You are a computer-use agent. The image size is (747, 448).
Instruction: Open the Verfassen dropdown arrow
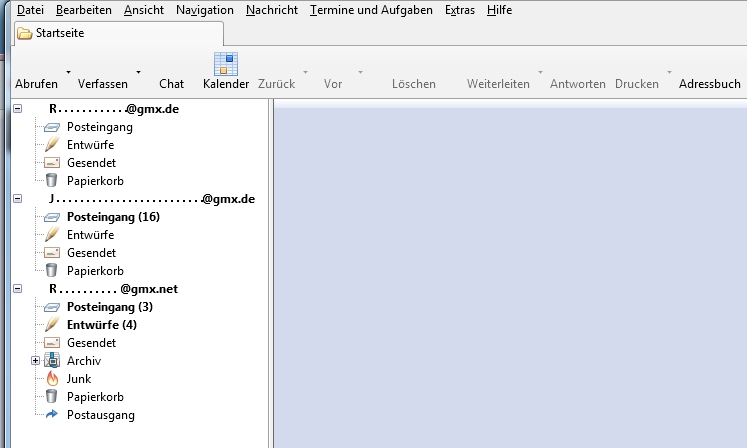(x=138, y=72)
